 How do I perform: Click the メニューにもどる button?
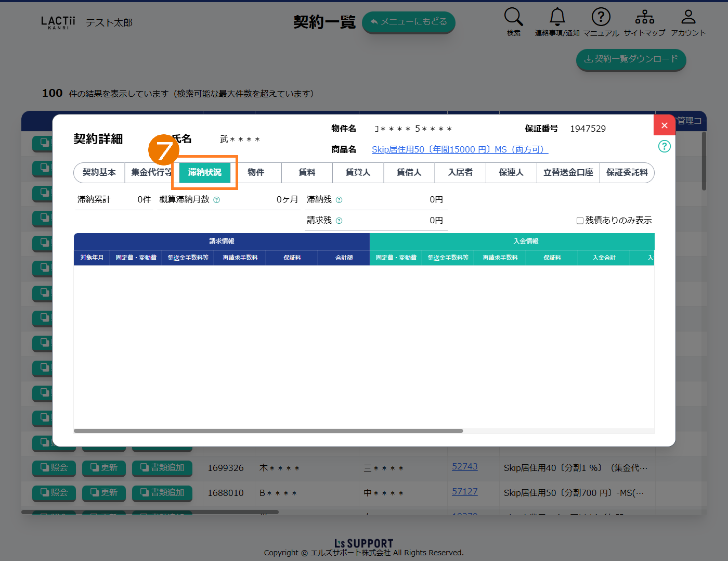point(408,22)
